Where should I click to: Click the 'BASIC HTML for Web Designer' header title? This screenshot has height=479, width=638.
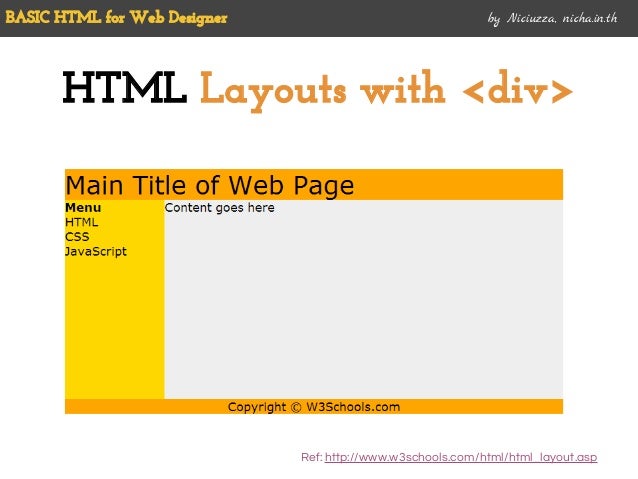click(116, 17)
